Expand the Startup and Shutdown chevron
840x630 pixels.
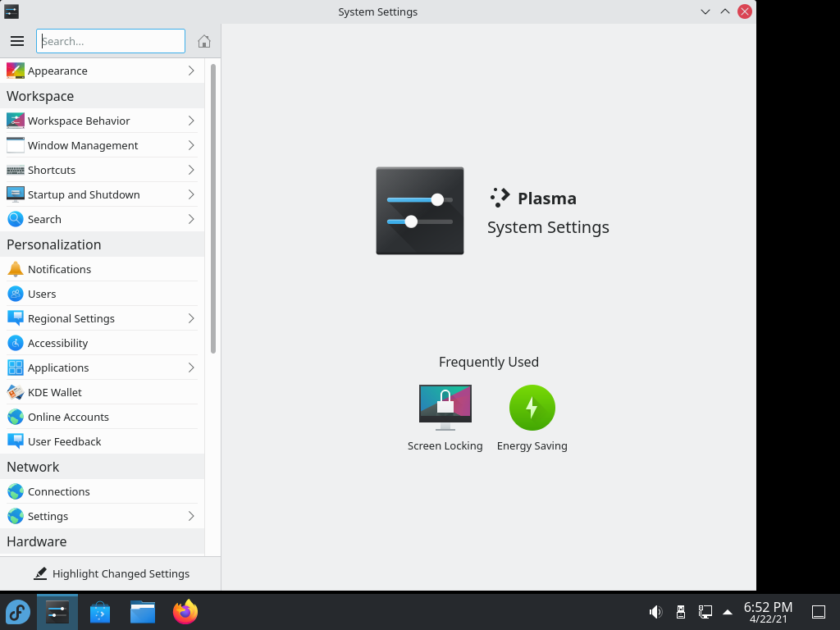pyautogui.click(x=191, y=194)
